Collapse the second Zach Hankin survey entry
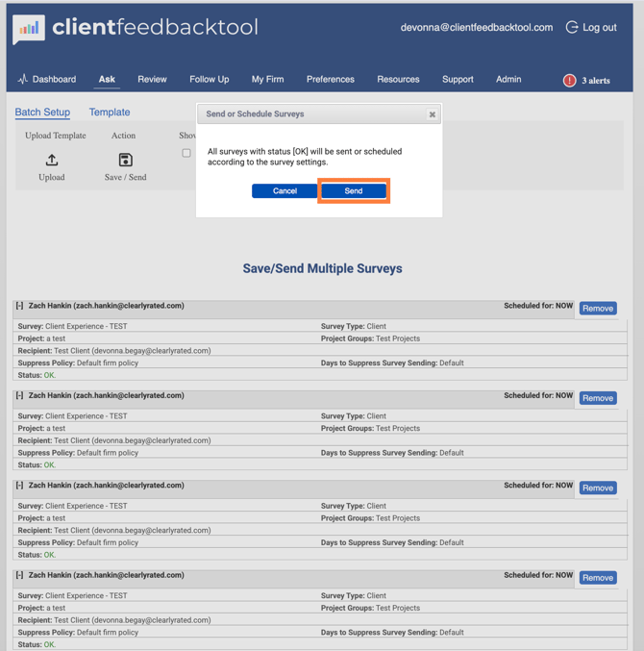Screen dimensions: 644x651 (x=19, y=395)
